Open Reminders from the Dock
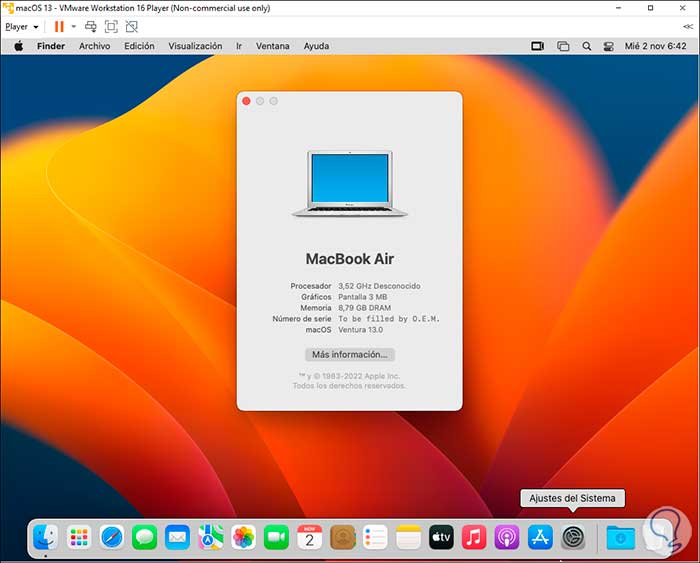The width and height of the screenshot is (700, 563). tap(375, 537)
